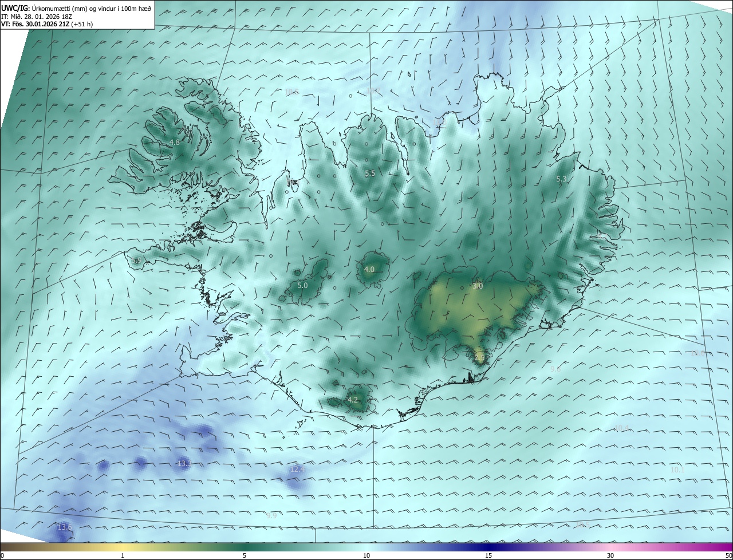Click the 10.4 value in the southeast sea

pyautogui.click(x=621, y=428)
